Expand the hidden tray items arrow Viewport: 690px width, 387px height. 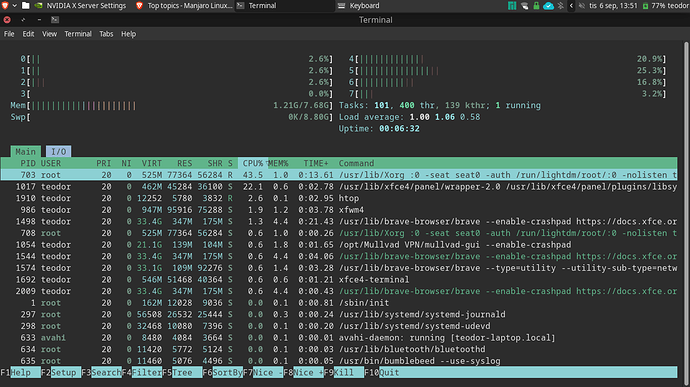tap(571, 6)
